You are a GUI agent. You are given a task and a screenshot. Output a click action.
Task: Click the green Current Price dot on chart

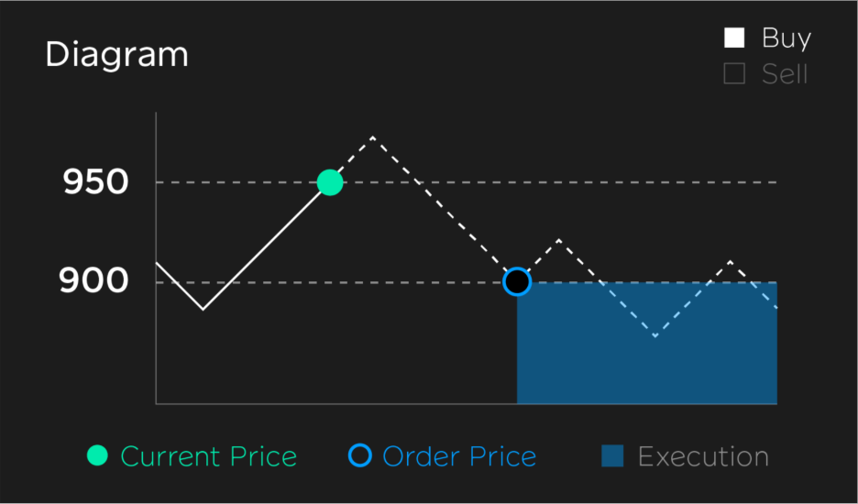pos(330,182)
